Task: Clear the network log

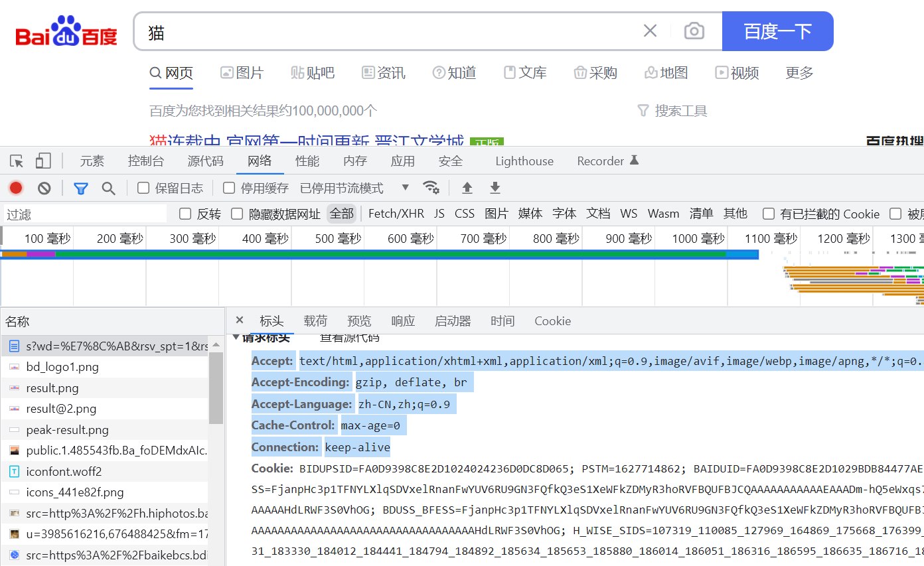Action: [44, 188]
